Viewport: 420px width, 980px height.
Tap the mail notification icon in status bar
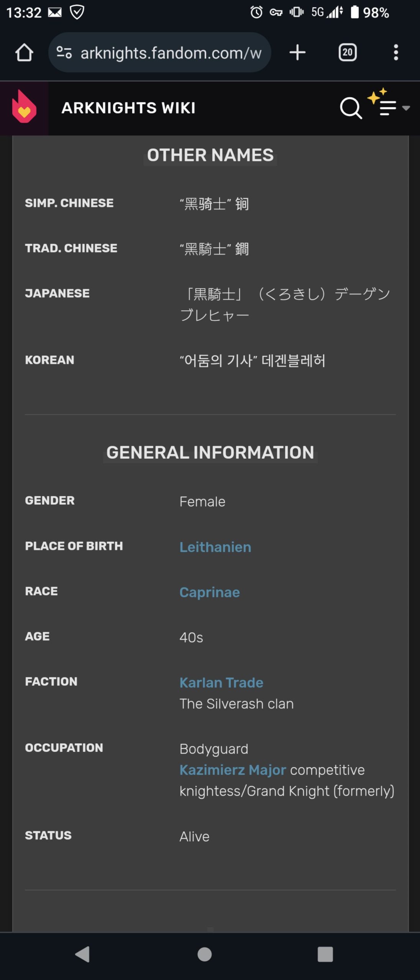tap(55, 13)
